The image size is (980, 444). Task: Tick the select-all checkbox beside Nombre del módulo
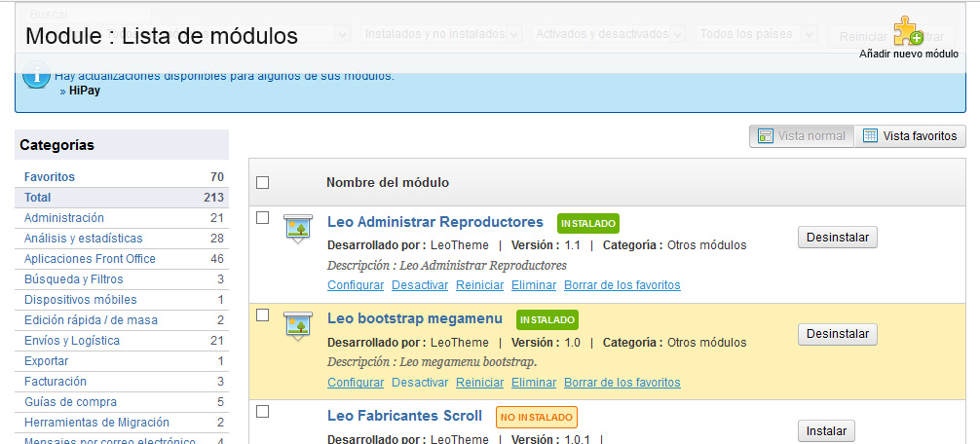point(263,183)
